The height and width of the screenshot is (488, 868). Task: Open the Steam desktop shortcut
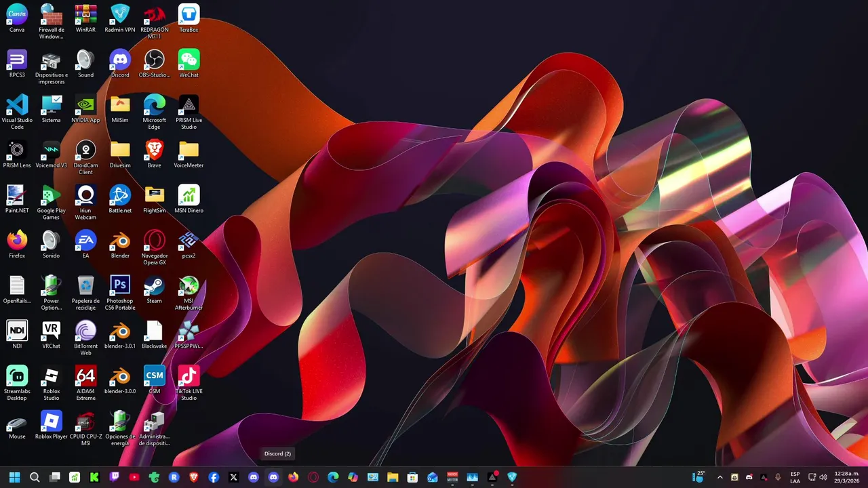pos(155,290)
